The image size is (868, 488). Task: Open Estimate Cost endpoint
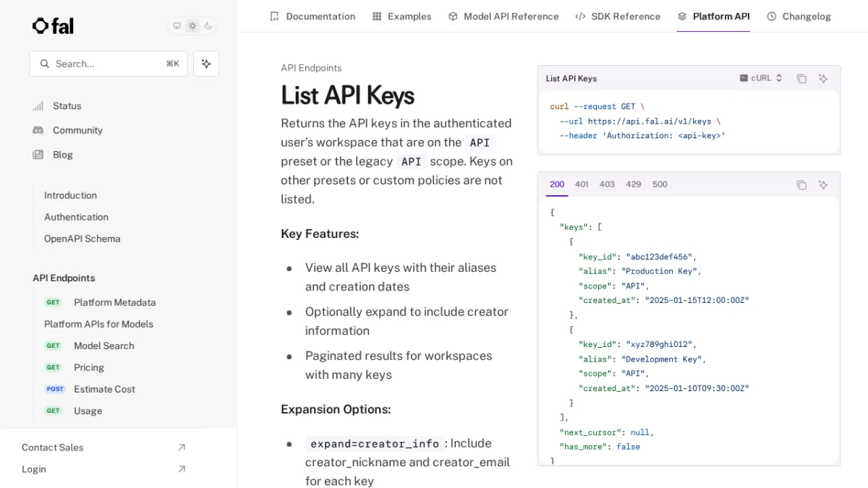(104, 389)
